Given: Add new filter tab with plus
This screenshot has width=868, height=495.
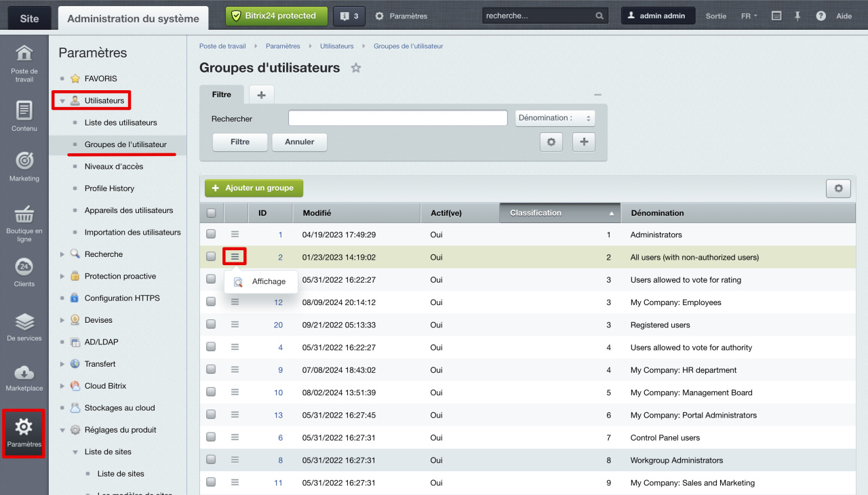Looking at the screenshot, I should [261, 95].
